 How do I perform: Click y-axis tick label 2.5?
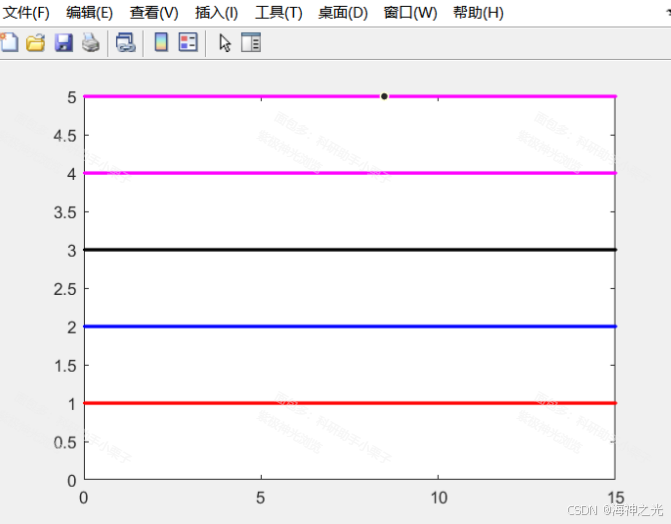click(x=65, y=289)
